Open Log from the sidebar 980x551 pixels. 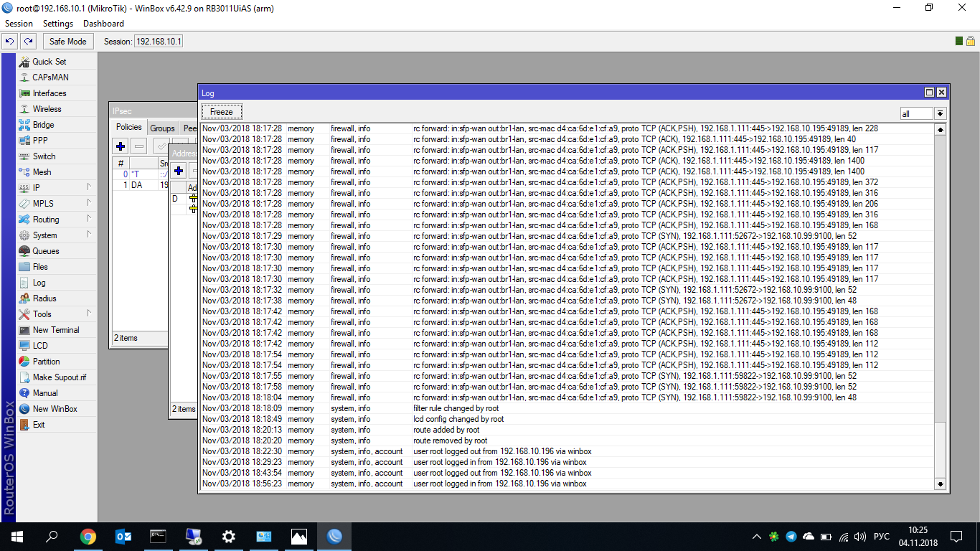pyautogui.click(x=57, y=283)
